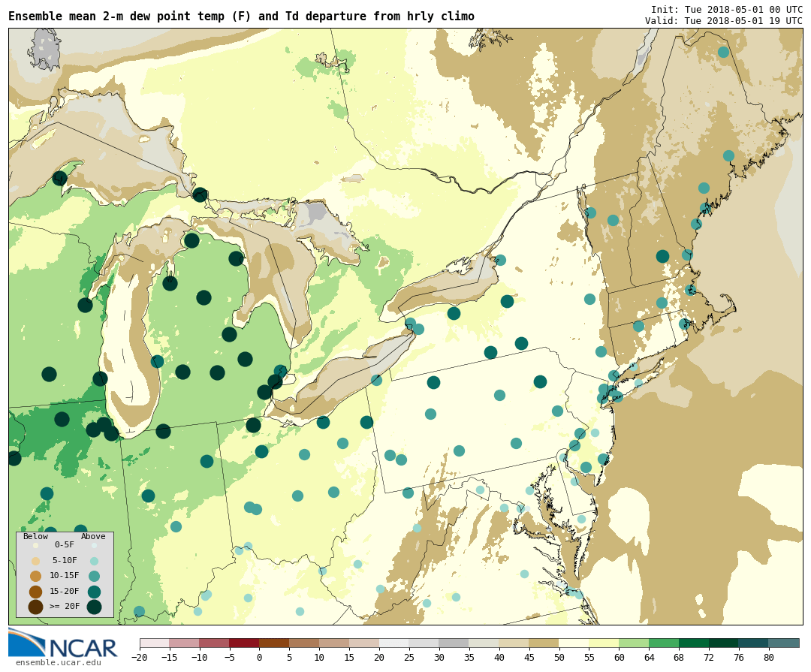Pick the pale yellow swatch between 50 and 55
The height and width of the screenshot is (672, 811).
click(x=574, y=643)
